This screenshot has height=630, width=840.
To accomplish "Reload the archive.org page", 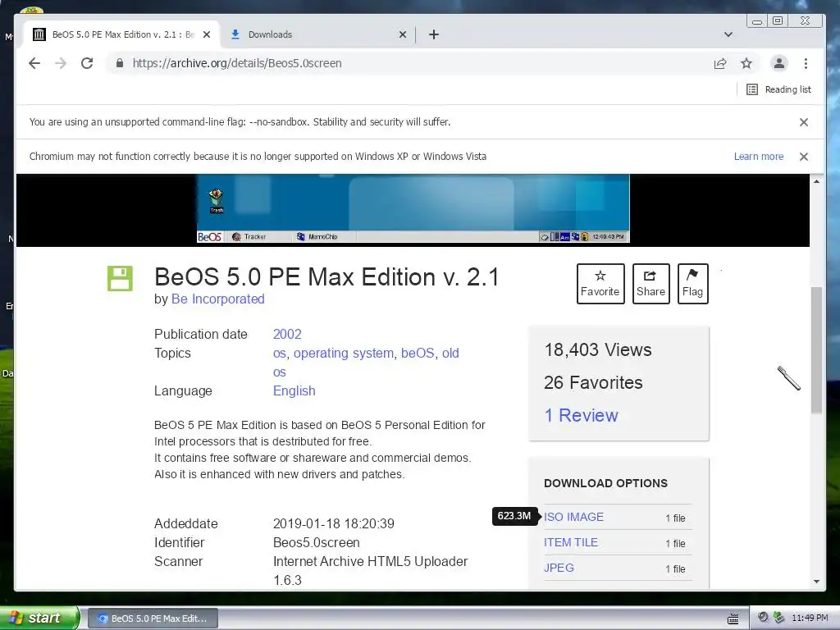I will pyautogui.click(x=87, y=63).
